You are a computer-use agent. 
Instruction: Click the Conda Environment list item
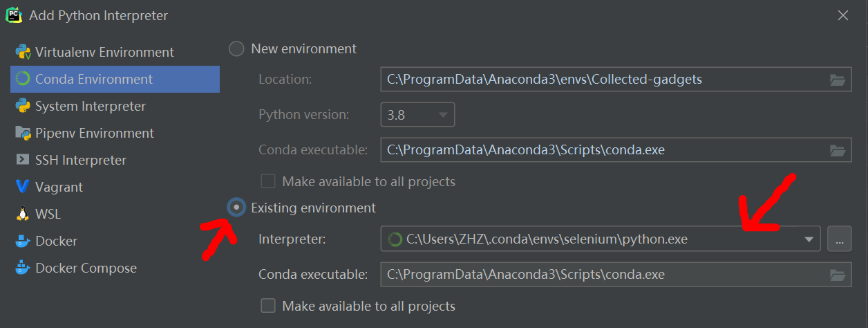coord(94,79)
